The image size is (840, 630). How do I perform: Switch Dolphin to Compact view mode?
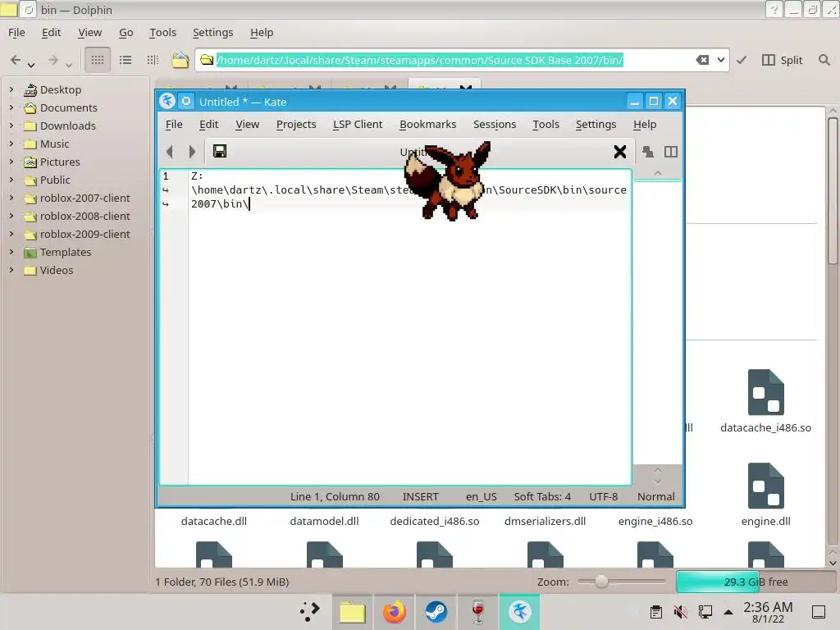(x=126, y=60)
